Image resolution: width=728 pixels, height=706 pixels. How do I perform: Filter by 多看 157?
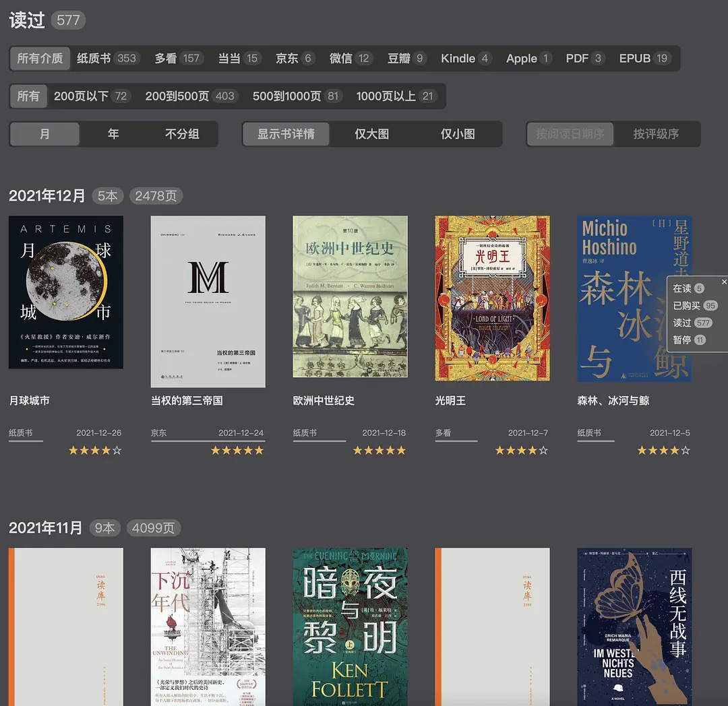[178, 59]
